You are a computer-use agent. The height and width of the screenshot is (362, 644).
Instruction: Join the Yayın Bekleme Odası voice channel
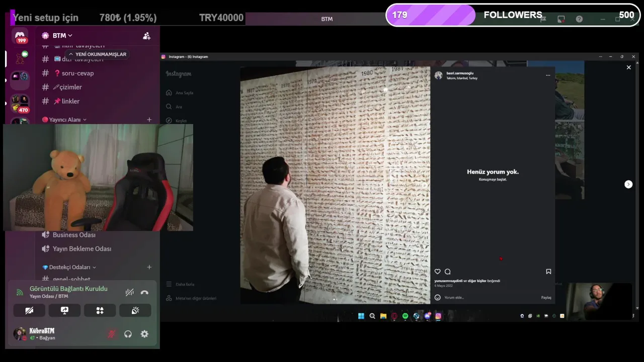(82, 249)
